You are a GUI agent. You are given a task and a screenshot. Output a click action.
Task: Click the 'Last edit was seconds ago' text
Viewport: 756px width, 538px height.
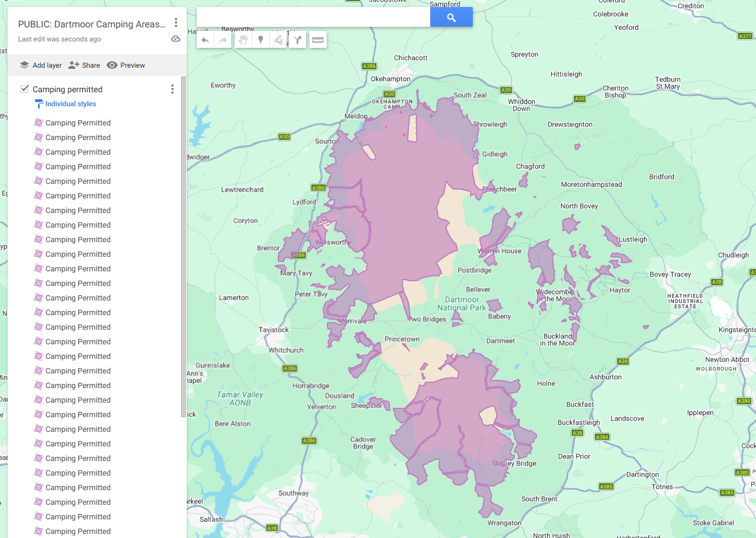[x=60, y=39]
